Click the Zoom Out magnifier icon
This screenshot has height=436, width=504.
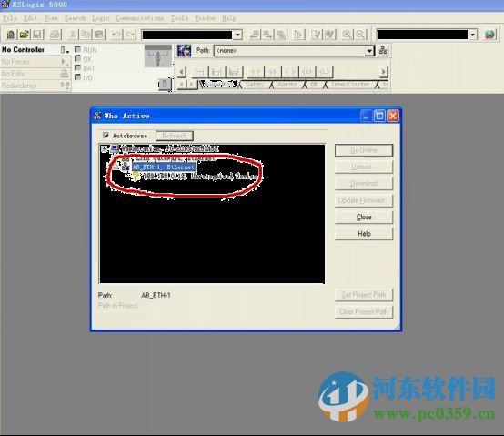tap(360, 35)
